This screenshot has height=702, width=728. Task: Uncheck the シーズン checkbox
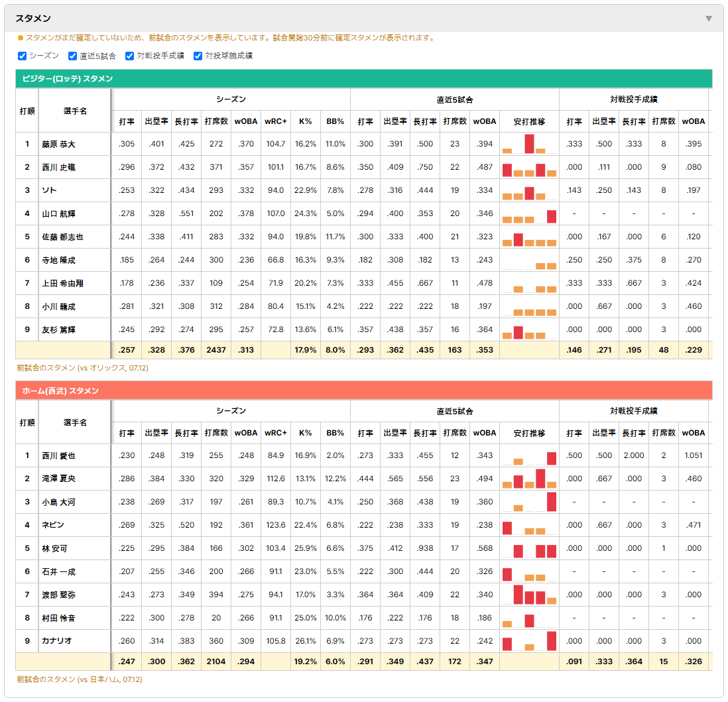[x=22, y=56]
